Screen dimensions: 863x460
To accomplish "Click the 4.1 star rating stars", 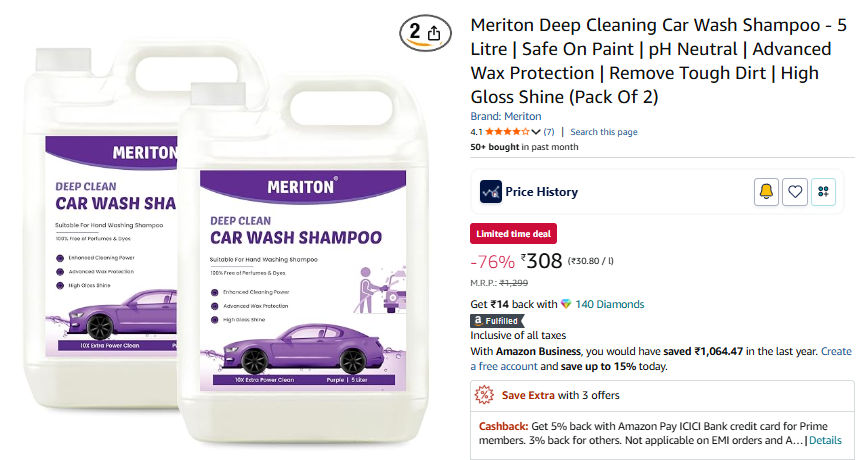I will [507, 132].
